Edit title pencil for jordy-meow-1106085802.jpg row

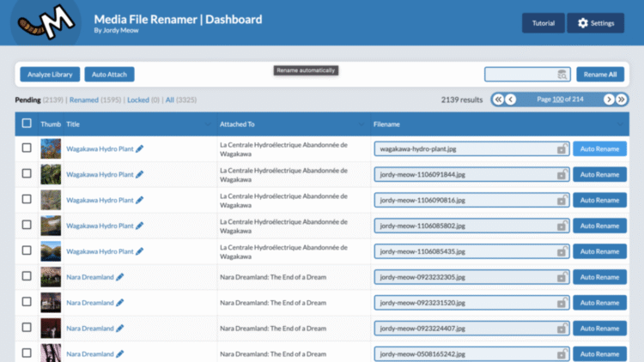[x=140, y=226]
